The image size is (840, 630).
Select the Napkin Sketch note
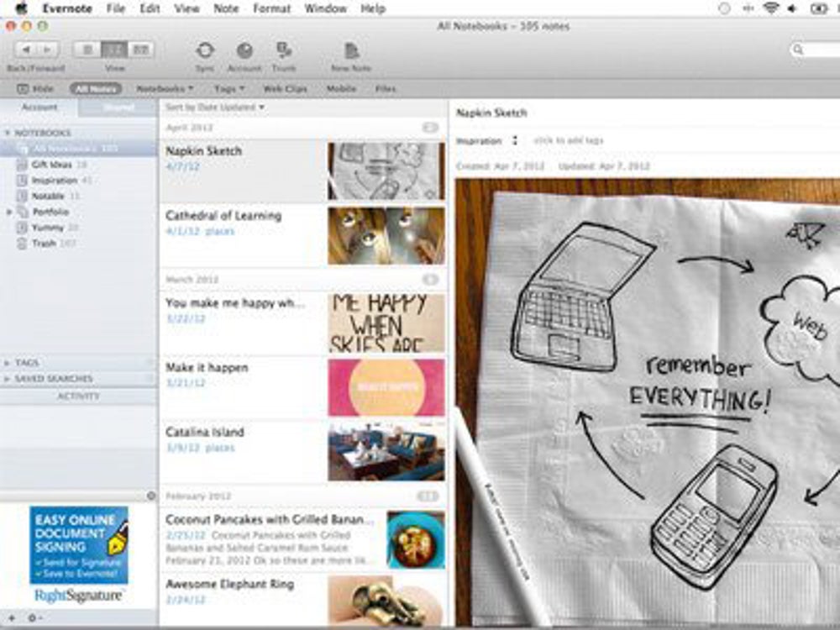coord(242,171)
